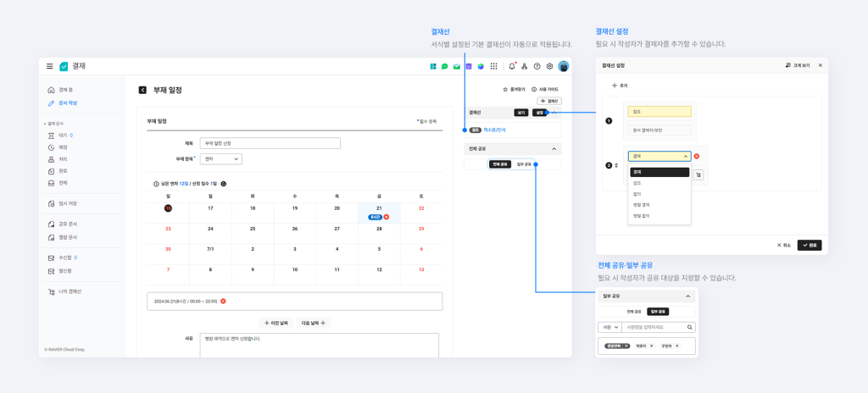
Task: Click the settings gear icon in header
Action: coord(549,66)
